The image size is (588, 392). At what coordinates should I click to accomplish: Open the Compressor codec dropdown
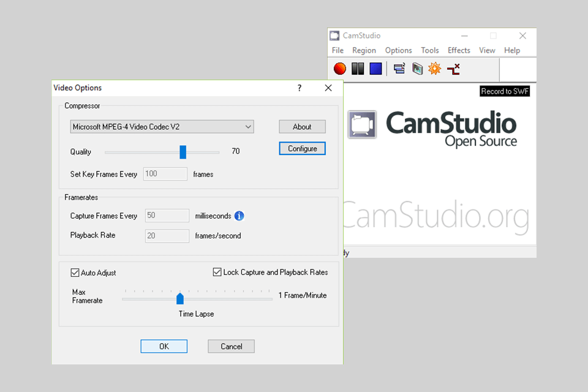coord(162,127)
